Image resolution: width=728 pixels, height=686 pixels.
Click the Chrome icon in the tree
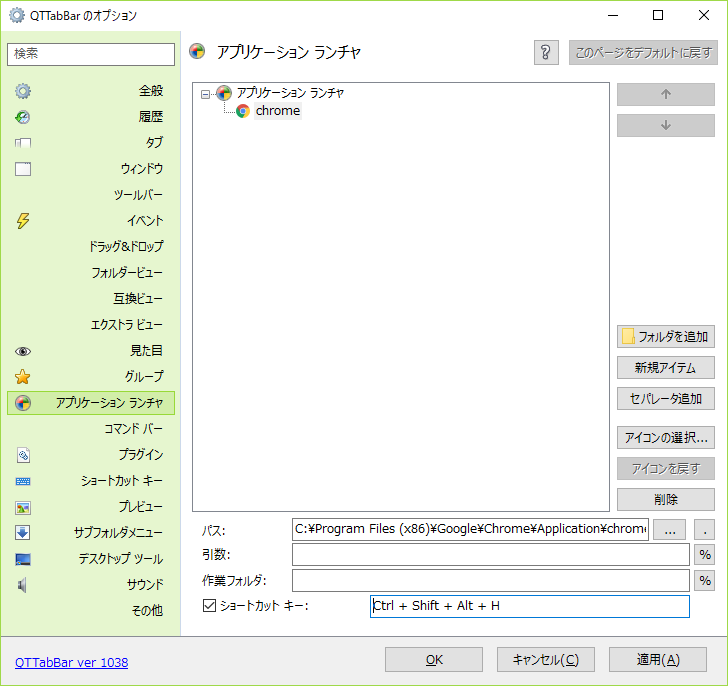(243, 111)
